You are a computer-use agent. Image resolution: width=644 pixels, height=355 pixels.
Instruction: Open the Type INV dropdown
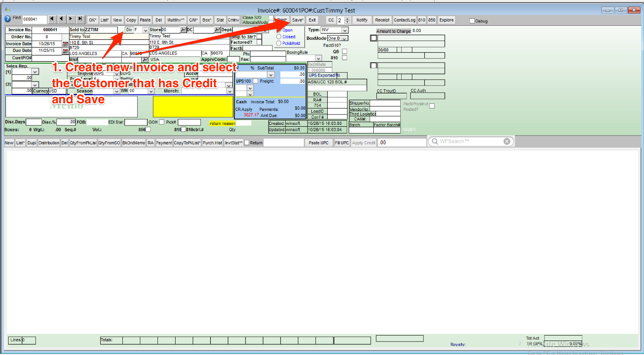click(345, 30)
